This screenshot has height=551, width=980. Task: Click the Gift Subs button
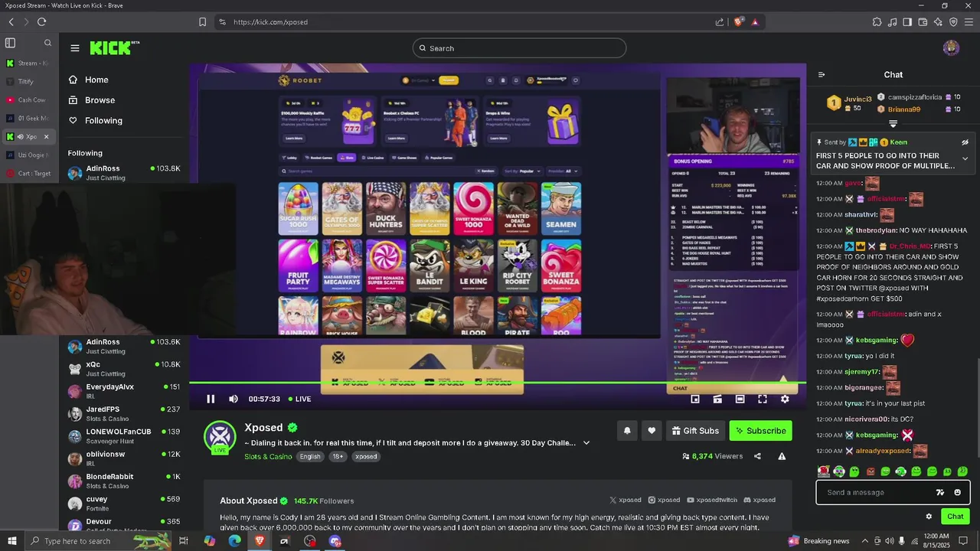(695, 431)
